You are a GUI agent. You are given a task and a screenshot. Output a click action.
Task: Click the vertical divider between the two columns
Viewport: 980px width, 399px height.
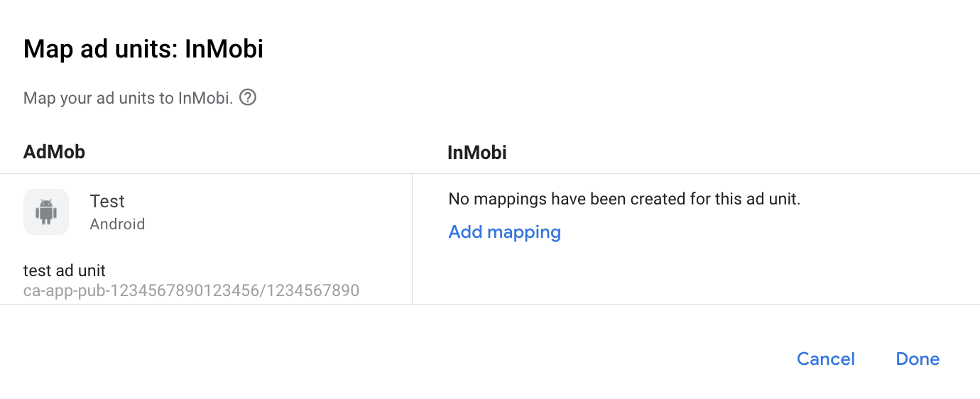coord(412,239)
